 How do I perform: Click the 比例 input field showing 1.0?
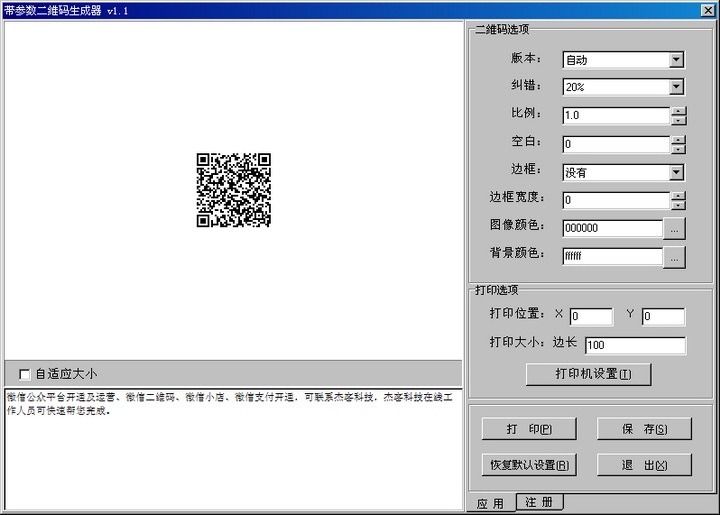[x=616, y=115]
